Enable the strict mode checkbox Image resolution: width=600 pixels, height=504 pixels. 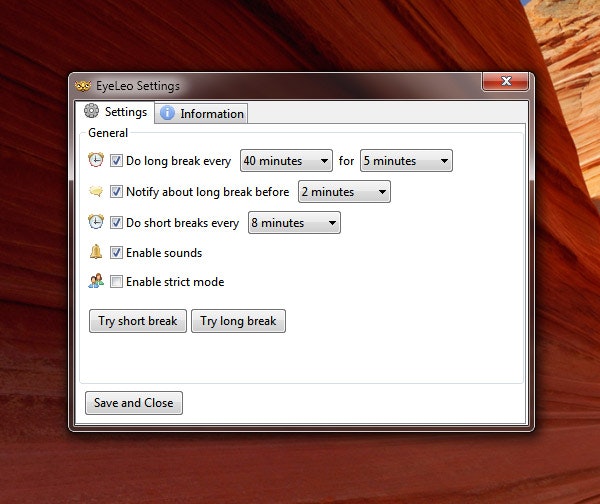(116, 282)
